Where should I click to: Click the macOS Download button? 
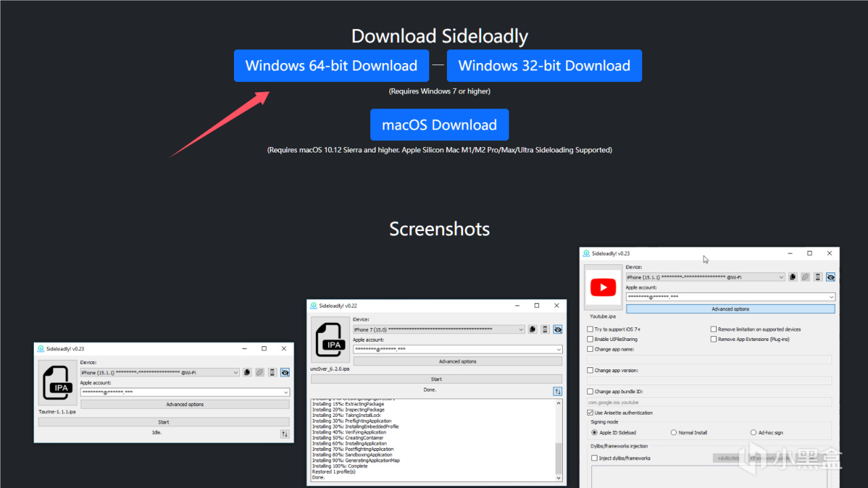click(439, 125)
